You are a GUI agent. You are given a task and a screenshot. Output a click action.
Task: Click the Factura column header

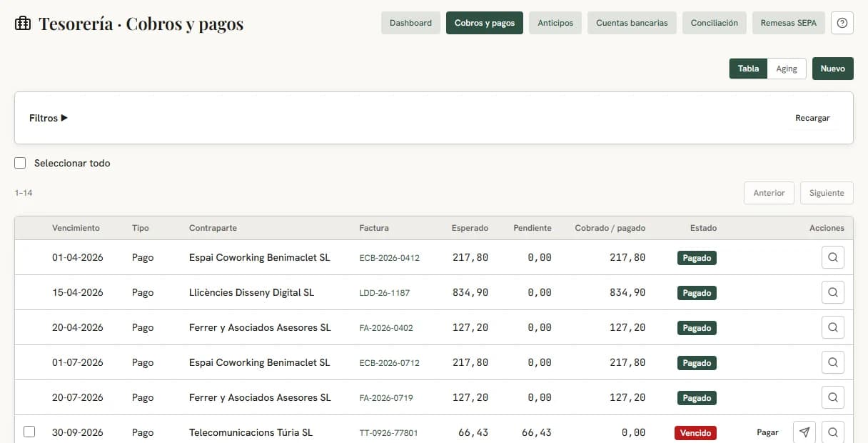click(374, 228)
